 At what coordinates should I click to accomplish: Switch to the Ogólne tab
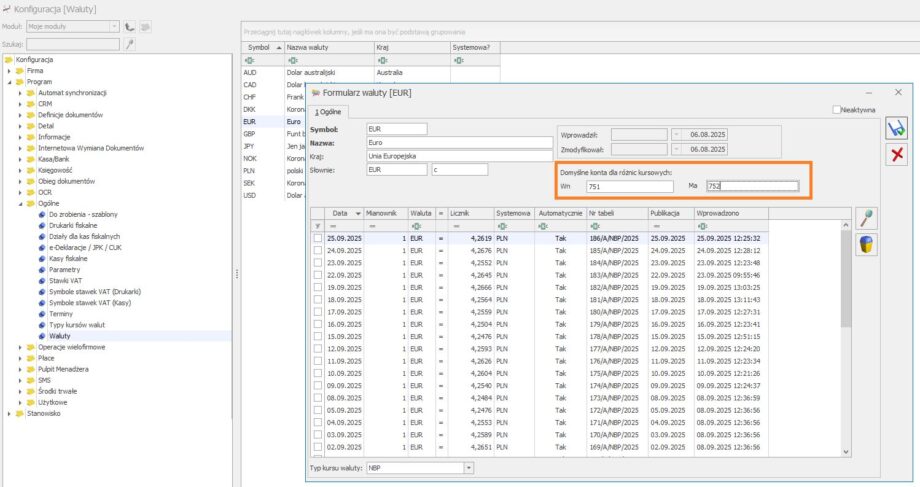(x=329, y=112)
